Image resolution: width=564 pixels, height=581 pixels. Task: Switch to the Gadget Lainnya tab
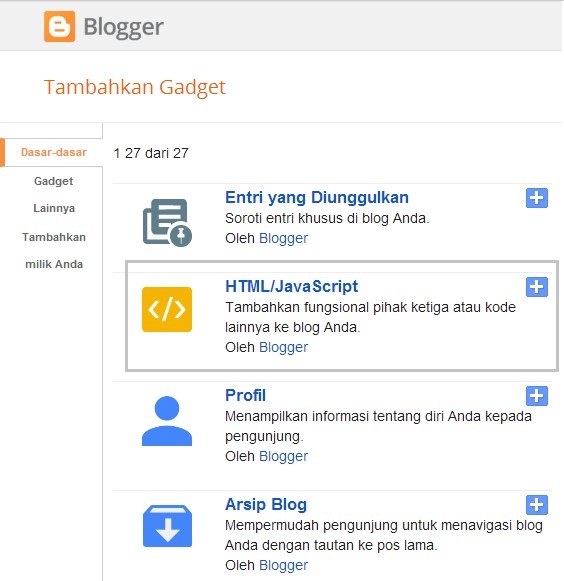point(54,195)
